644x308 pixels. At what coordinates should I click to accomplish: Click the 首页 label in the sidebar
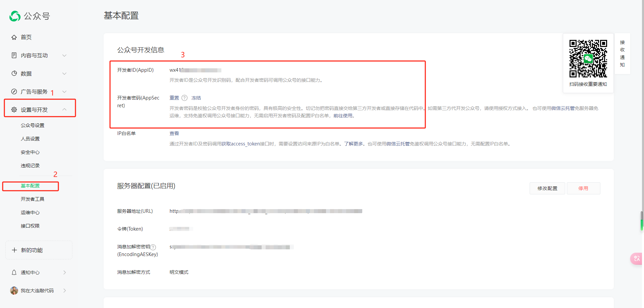click(x=26, y=37)
